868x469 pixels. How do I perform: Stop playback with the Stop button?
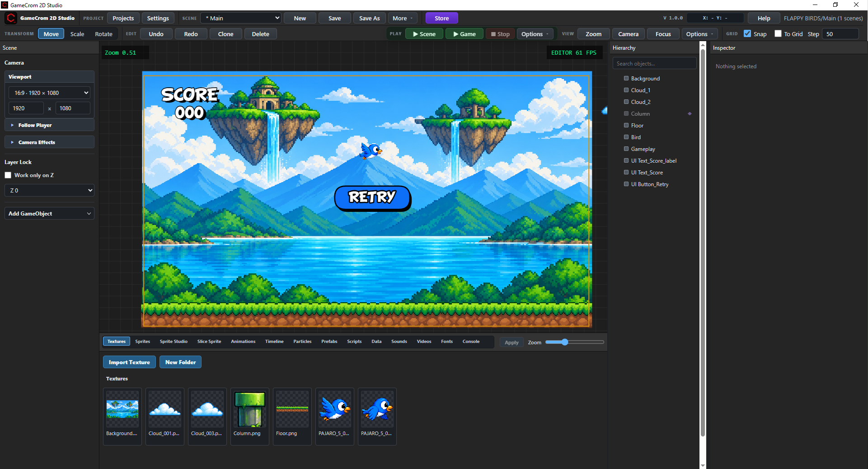(500, 34)
